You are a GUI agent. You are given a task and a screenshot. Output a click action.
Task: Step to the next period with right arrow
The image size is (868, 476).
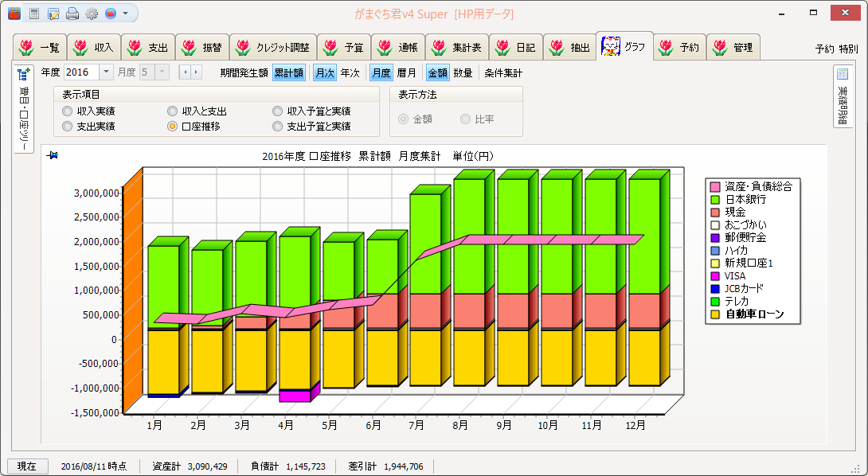[x=196, y=72]
